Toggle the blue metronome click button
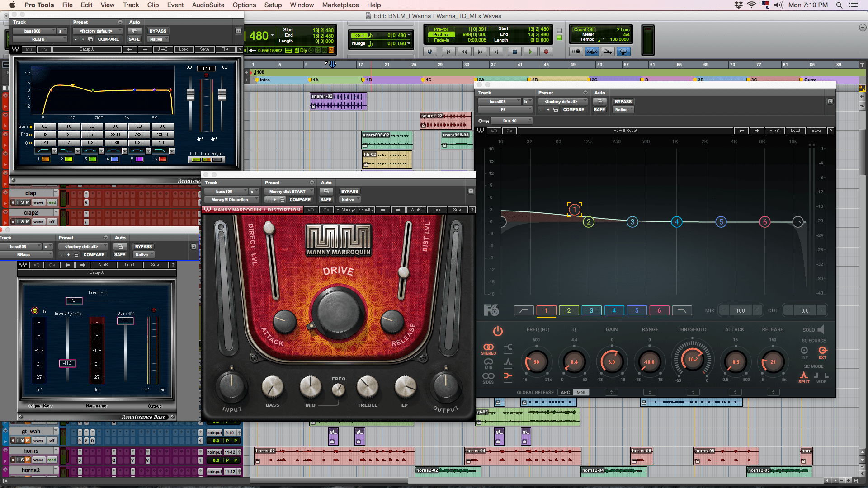The height and width of the screenshot is (488, 868). click(592, 52)
